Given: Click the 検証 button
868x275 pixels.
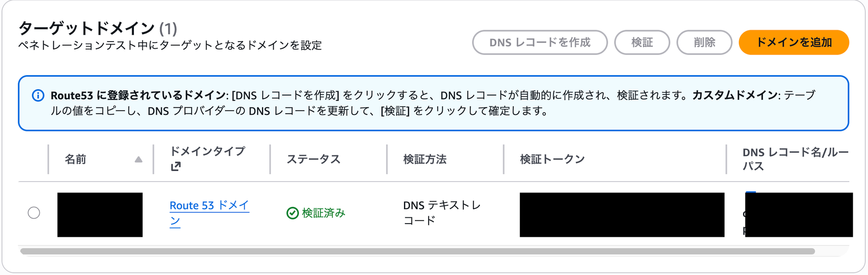Looking at the screenshot, I should tap(642, 42).
